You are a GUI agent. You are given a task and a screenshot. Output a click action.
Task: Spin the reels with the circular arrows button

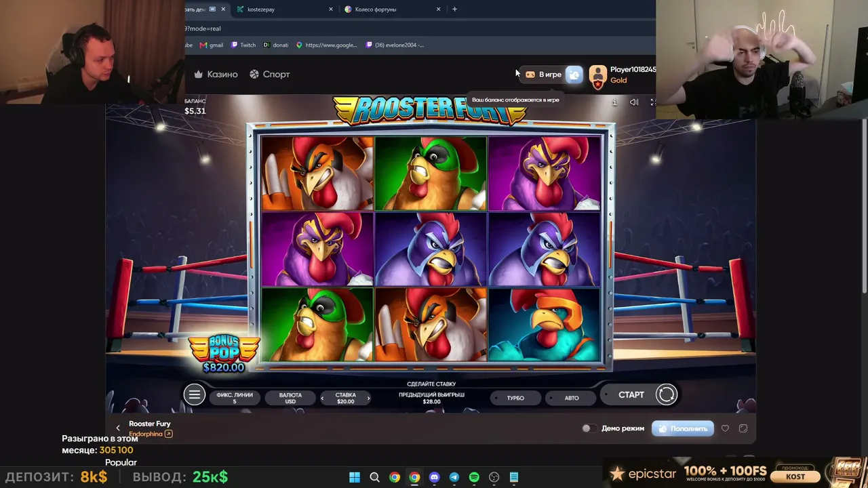tap(666, 394)
